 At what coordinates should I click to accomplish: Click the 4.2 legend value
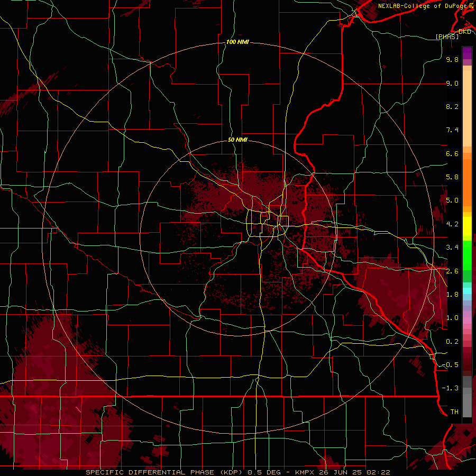tap(452, 224)
